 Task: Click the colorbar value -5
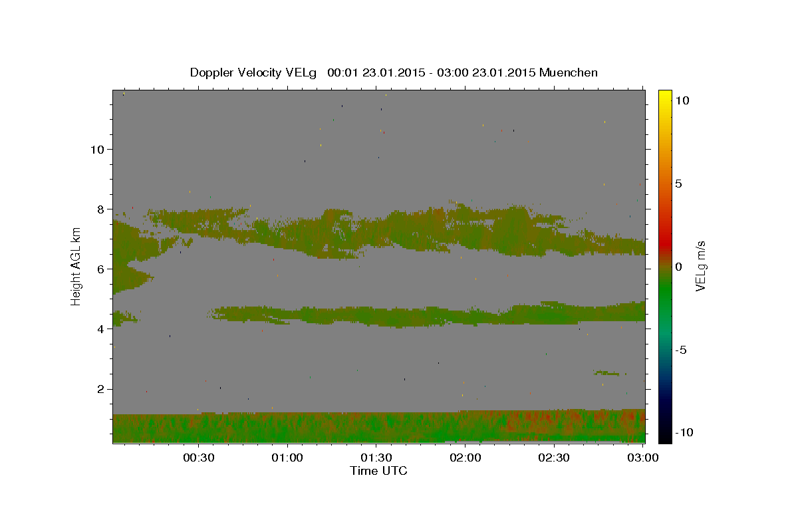(680, 350)
